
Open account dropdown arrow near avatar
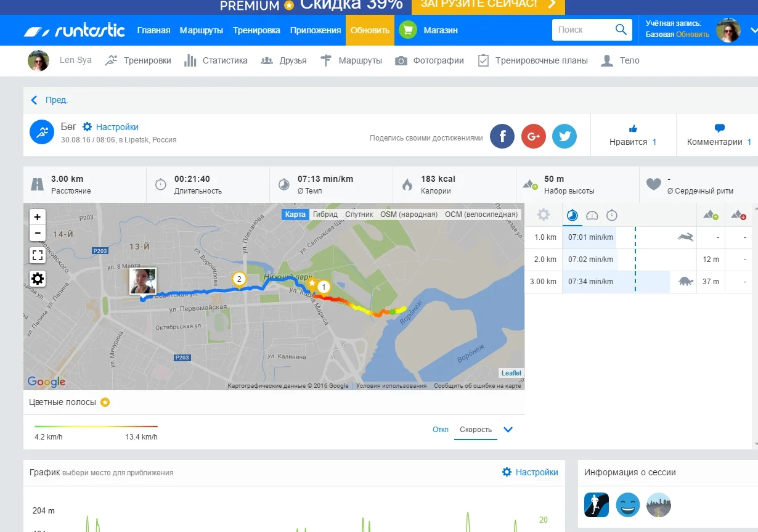pyautogui.click(x=752, y=30)
